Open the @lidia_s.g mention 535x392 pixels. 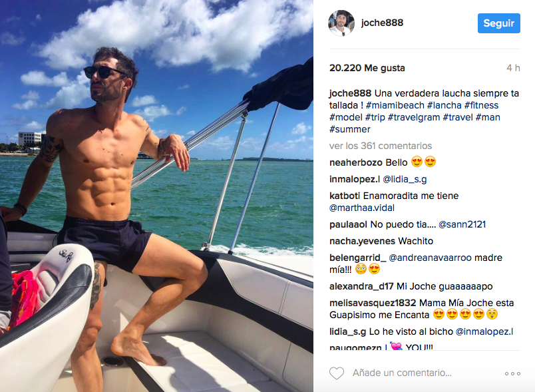pyautogui.click(x=405, y=179)
